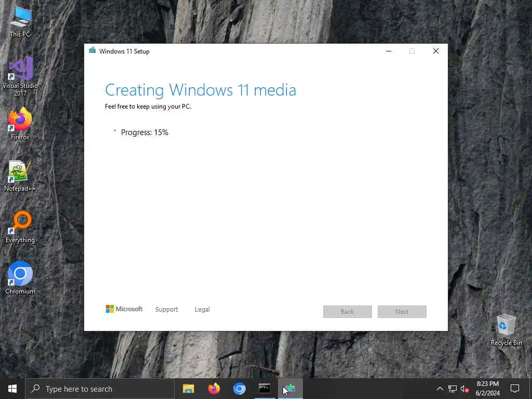Click the Windows 11 Setup title bar icon

(92, 51)
